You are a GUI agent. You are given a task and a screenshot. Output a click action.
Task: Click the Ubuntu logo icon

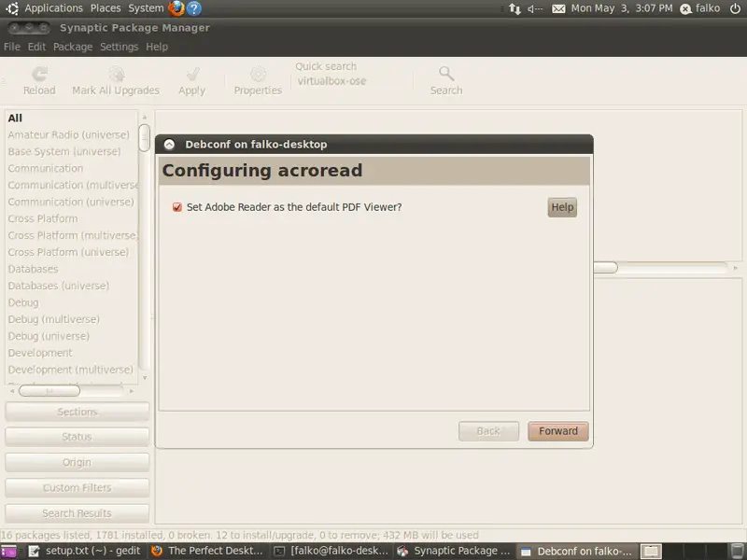(x=12, y=8)
